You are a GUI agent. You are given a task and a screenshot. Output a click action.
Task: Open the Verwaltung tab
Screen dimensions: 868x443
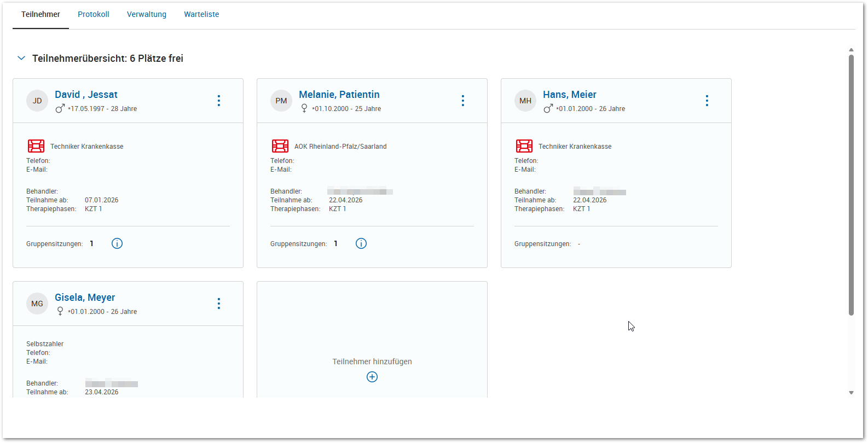pos(147,14)
